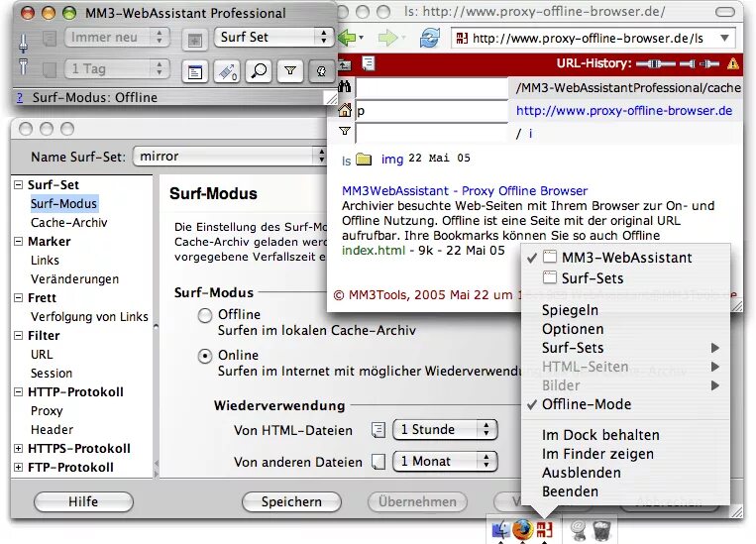Toggle the checkbox next to 1 Tag

pos(50,69)
